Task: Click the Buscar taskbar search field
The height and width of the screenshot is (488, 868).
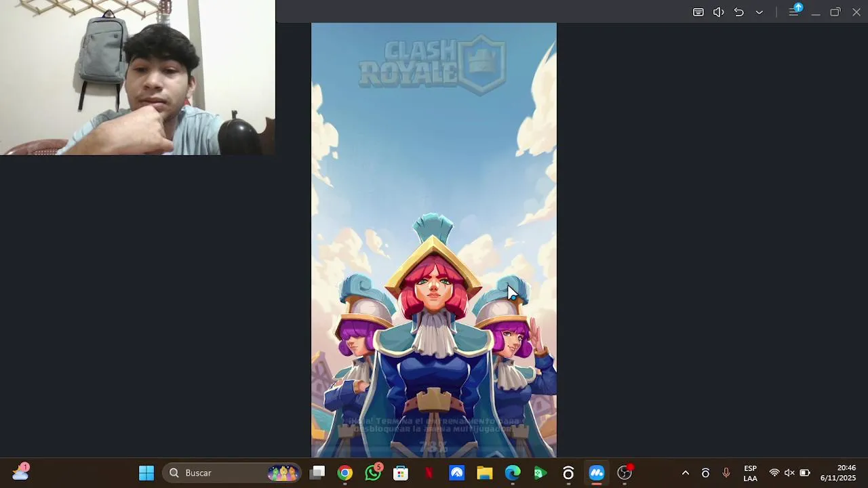Action: 232,472
